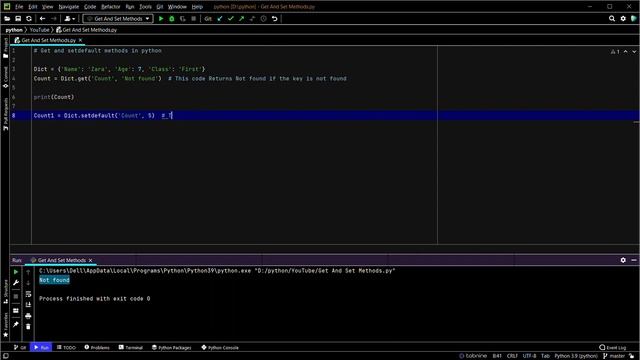Screen dimensions: 640x360
Task: Close the Get And Set Methods run tab
Action: tap(91, 260)
